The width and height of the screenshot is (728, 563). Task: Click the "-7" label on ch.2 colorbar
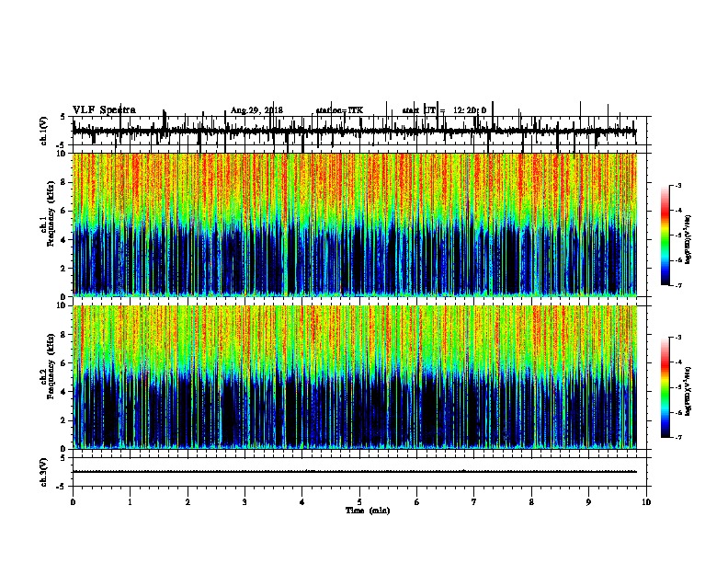[678, 437]
